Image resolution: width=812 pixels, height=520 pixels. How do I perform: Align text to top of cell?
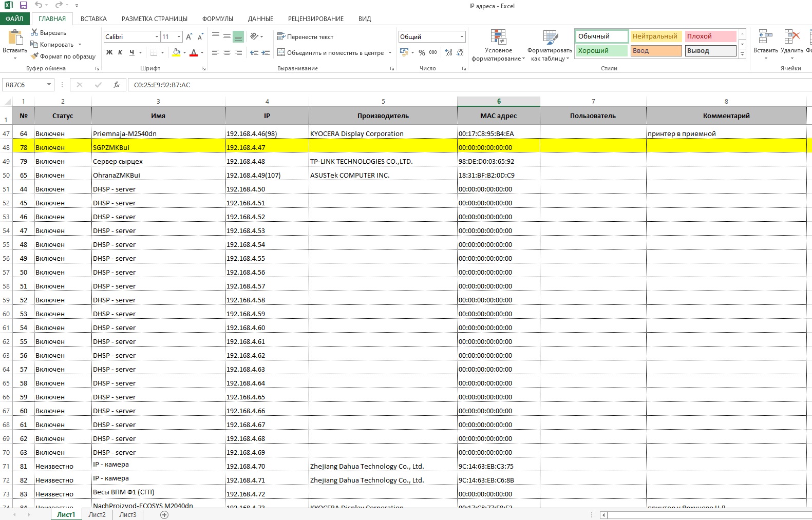click(216, 36)
